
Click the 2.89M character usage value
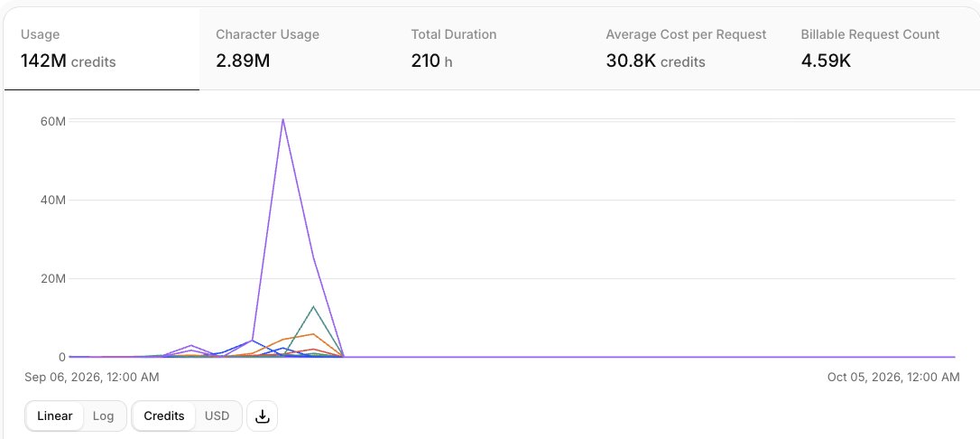(243, 61)
